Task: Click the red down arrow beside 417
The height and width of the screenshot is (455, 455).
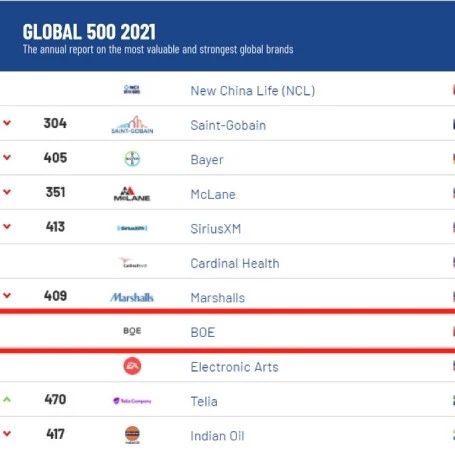Action: (x=7, y=433)
